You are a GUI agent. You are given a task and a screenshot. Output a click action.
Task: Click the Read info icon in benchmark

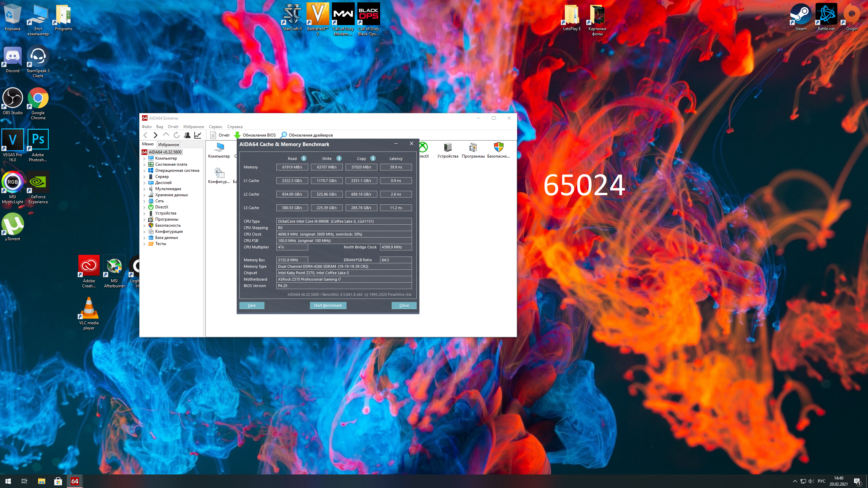pos(304,158)
